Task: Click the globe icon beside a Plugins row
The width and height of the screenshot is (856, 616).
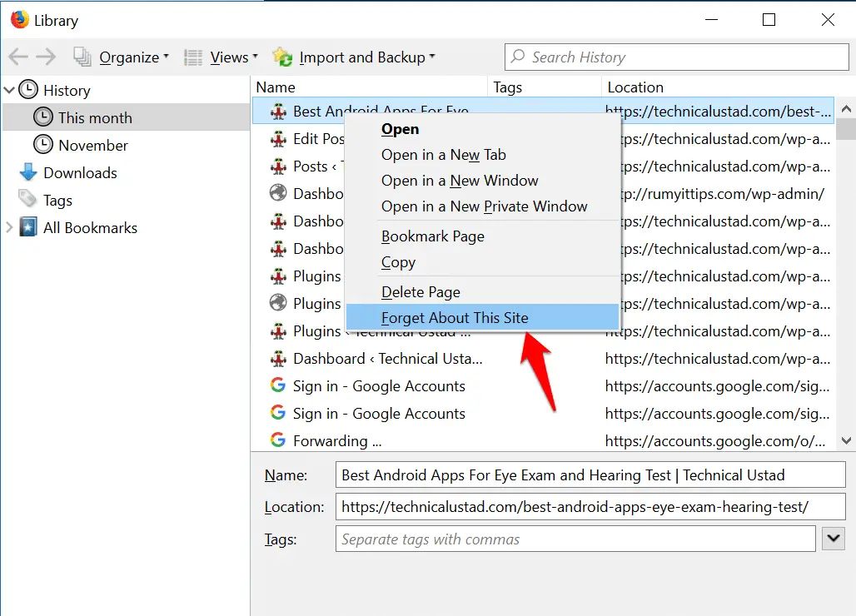Action: click(278, 303)
